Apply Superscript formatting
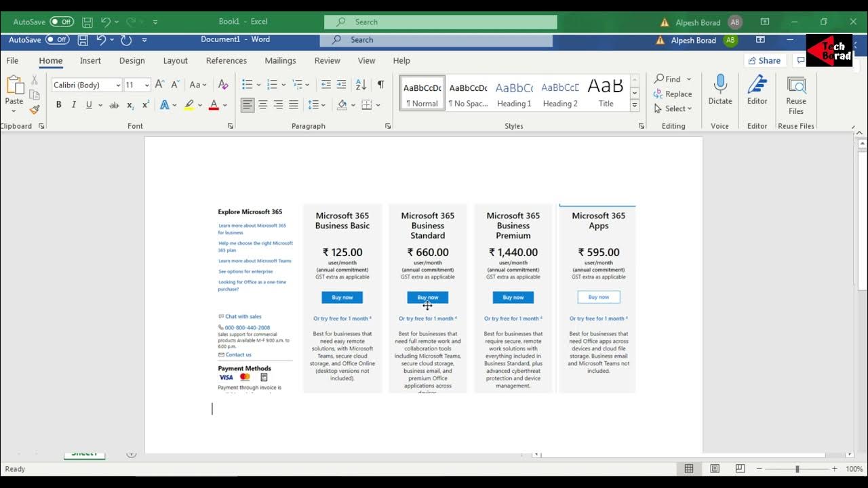 [146, 105]
